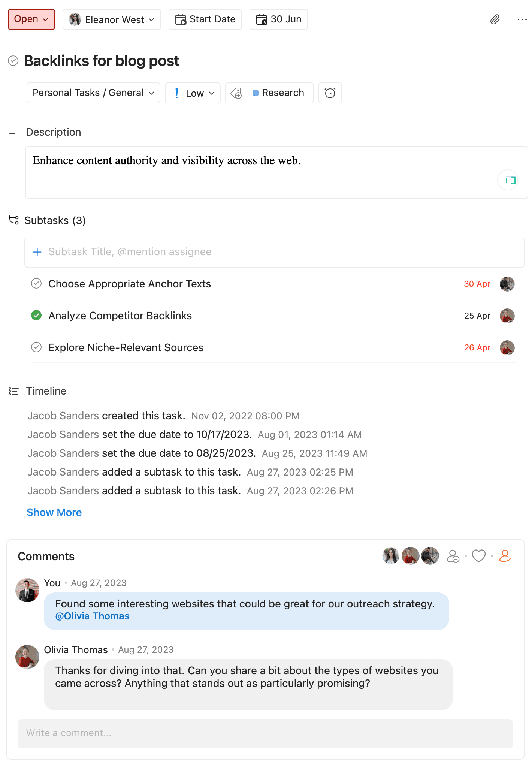Click the orange follow-task person icon
The image size is (532, 766).
505,556
